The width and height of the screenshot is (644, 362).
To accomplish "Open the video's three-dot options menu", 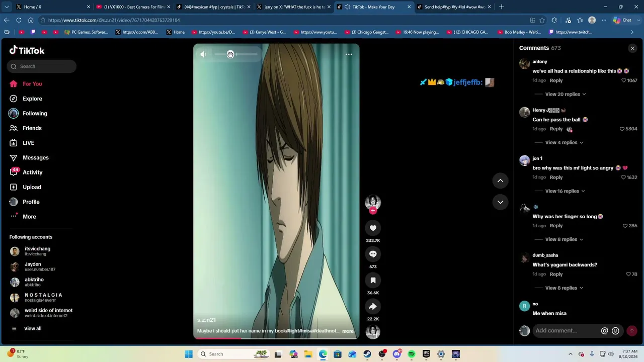I will 349,54.
